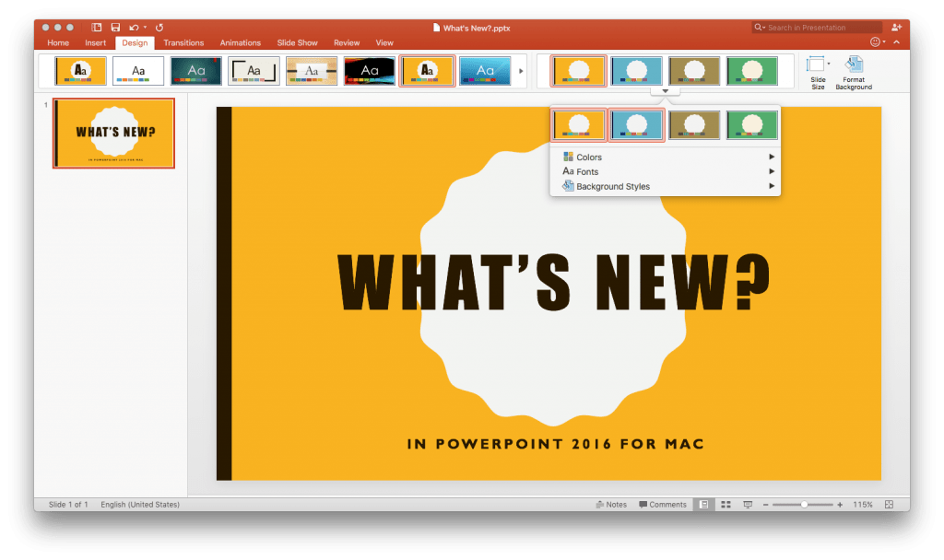Pick tan variant in dropdown panel

pos(694,125)
